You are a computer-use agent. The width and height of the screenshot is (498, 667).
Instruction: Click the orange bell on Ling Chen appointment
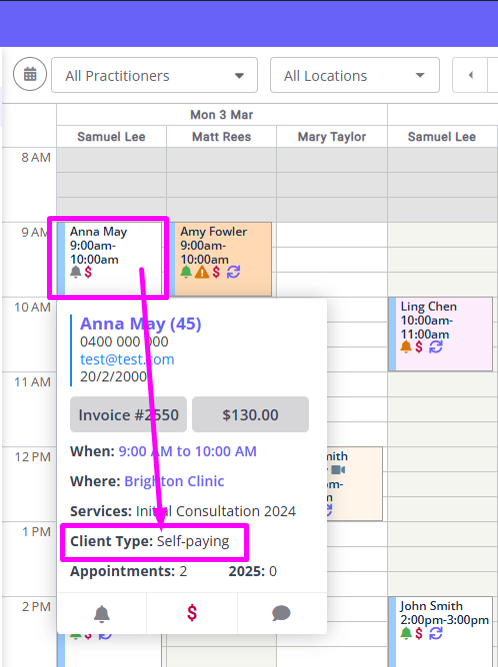pos(406,347)
